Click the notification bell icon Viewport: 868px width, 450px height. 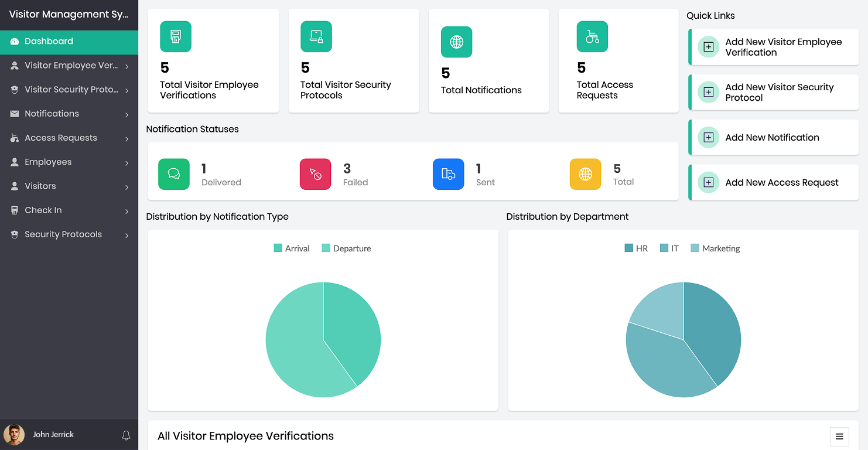point(126,435)
